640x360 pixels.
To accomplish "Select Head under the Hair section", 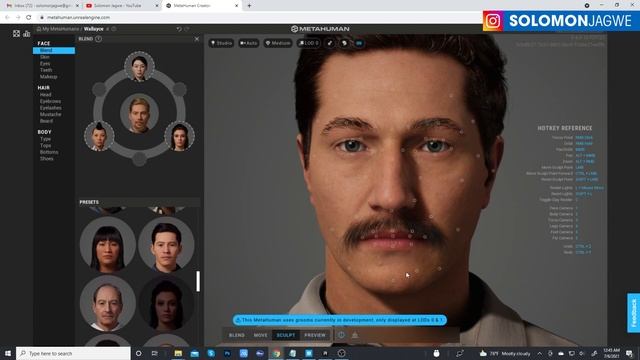I will pos(45,95).
